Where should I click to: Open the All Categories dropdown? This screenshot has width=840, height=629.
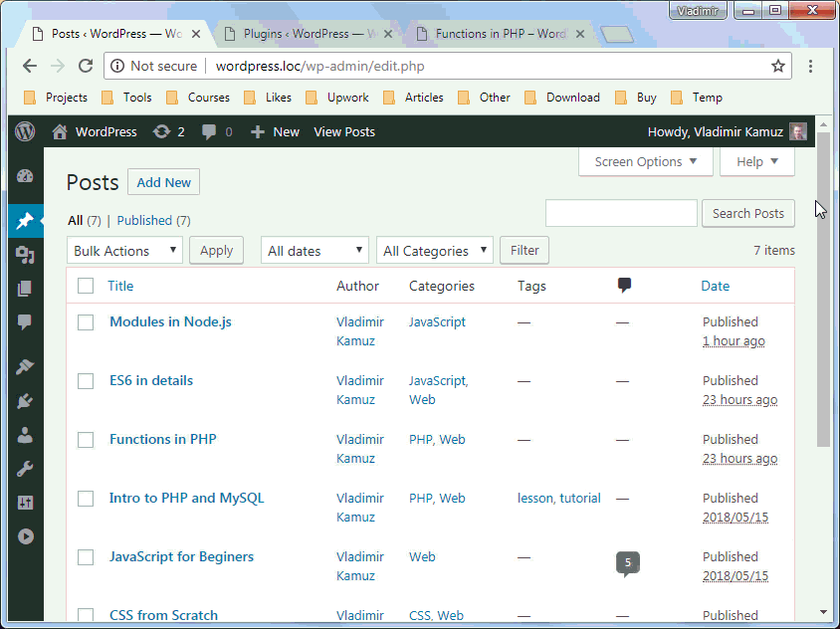[435, 250]
